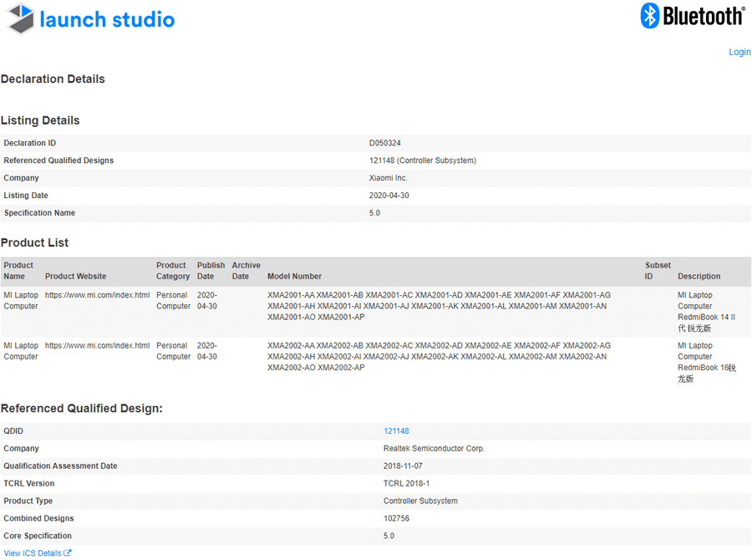Select the TCRL Version value "TCRL 2018-1"
Screen dimensions: 752x560
(406, 483)
